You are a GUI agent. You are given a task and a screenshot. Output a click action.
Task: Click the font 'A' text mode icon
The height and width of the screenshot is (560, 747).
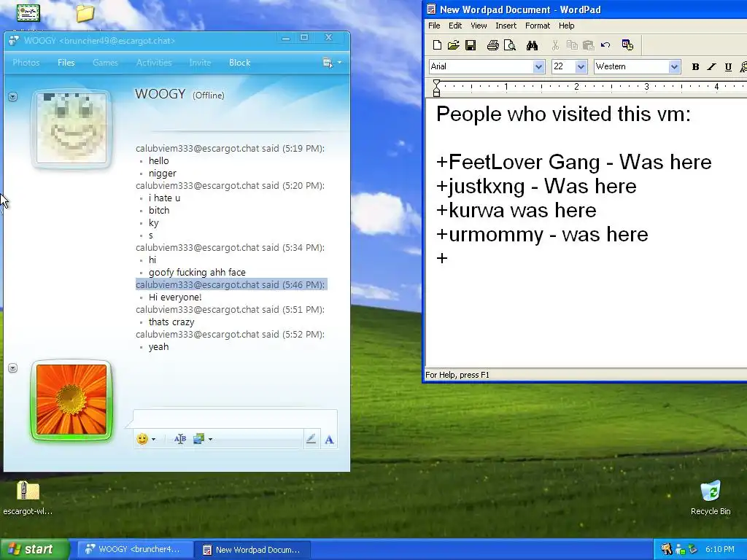pos(329,440)
